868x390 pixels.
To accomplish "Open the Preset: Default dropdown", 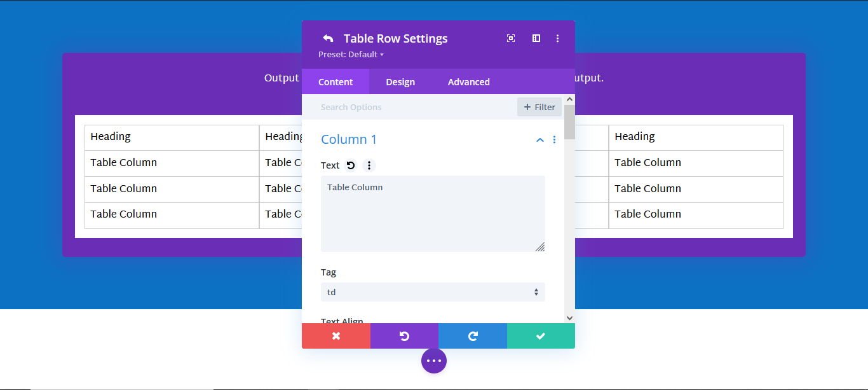I will (351, 55).
